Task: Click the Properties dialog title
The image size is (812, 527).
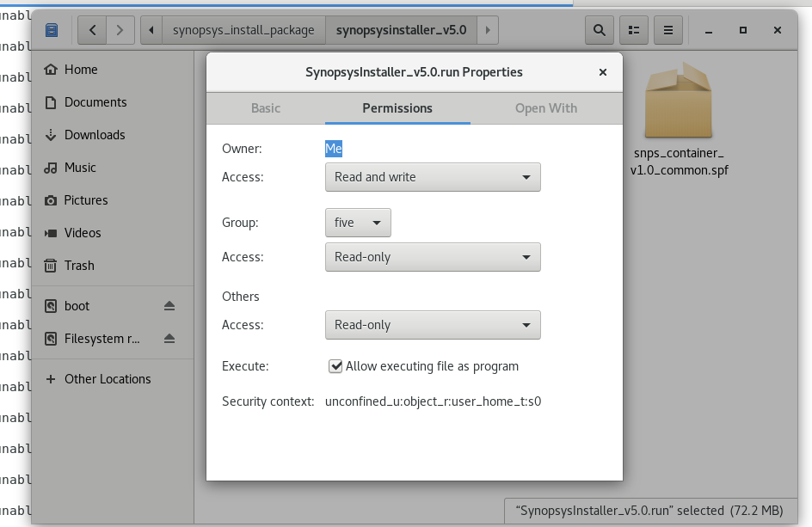Action: point(414,72)
